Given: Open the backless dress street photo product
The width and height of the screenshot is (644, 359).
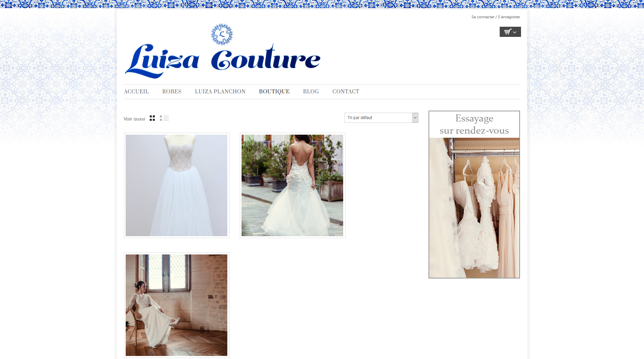Looking at the screenshot, I should tap(292, 185).
